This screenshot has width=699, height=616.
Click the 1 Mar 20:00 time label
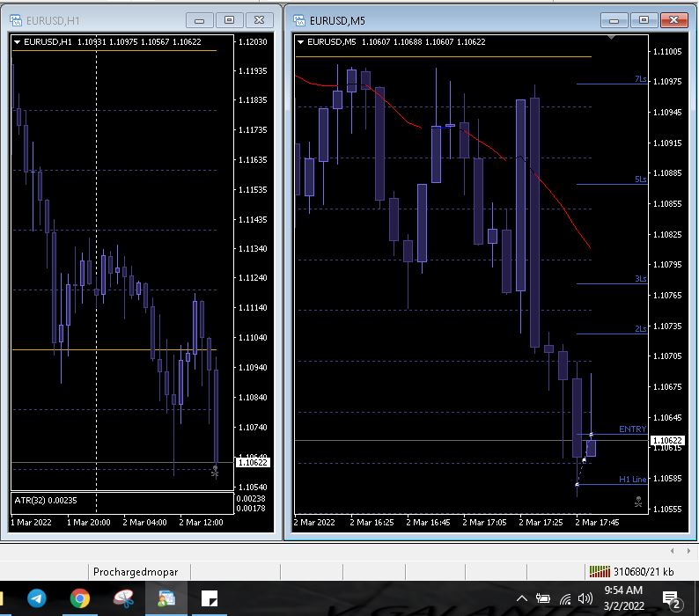pyautogui.click(x=88, y=522)
